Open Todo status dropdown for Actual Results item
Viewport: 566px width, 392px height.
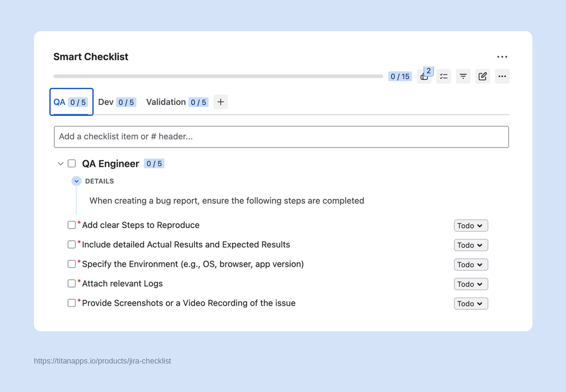[x=471, y=245]
